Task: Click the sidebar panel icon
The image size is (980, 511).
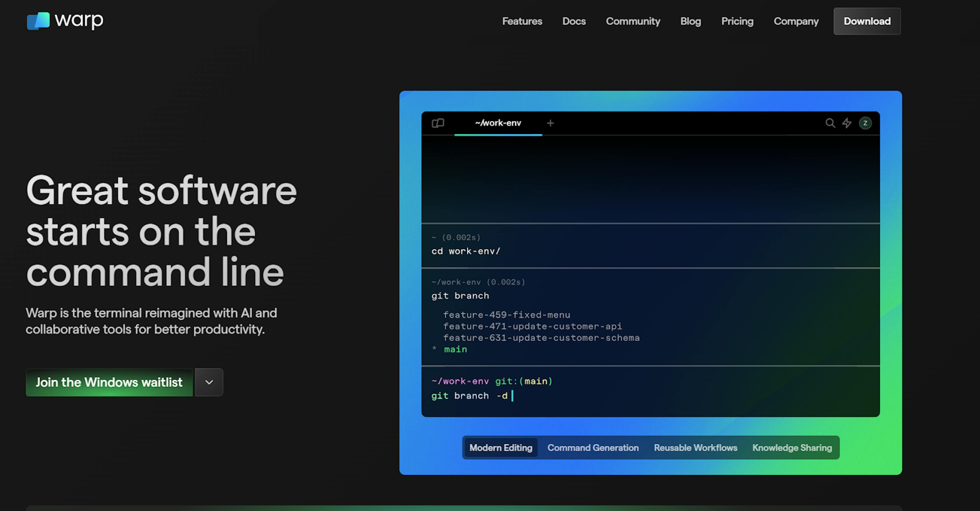Action: point(439,123)
